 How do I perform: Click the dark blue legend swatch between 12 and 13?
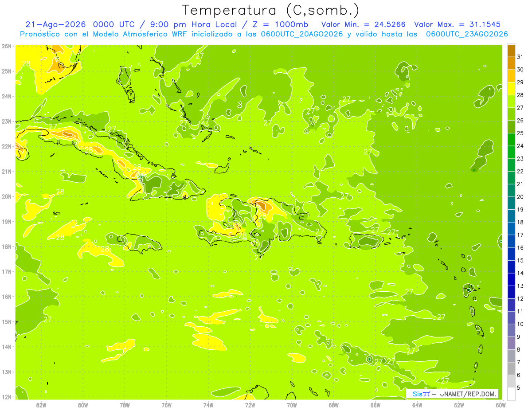point(511,292)
